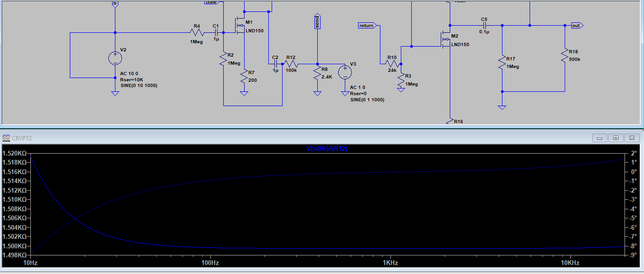Click the CRYPT2 plot window icon
644x274 pixels.
coord(6,138)
